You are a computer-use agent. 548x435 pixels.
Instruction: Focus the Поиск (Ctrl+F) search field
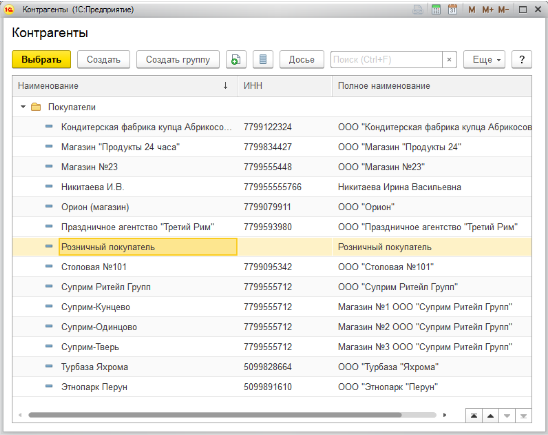pos(386,59)
